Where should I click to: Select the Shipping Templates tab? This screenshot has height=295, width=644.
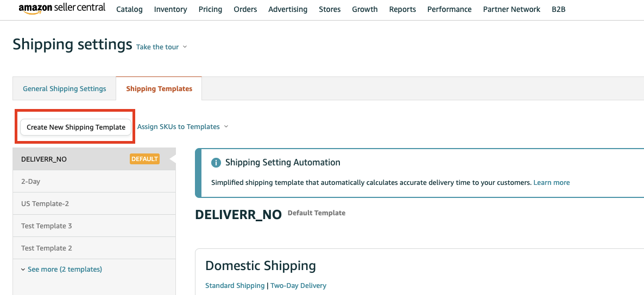(x=159, y=89)
